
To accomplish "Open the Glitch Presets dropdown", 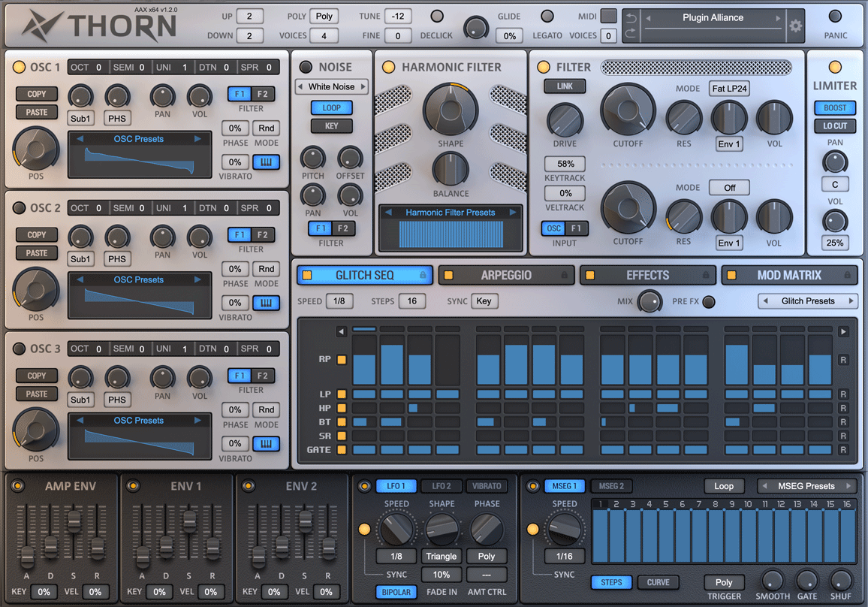I will (808, 300).
